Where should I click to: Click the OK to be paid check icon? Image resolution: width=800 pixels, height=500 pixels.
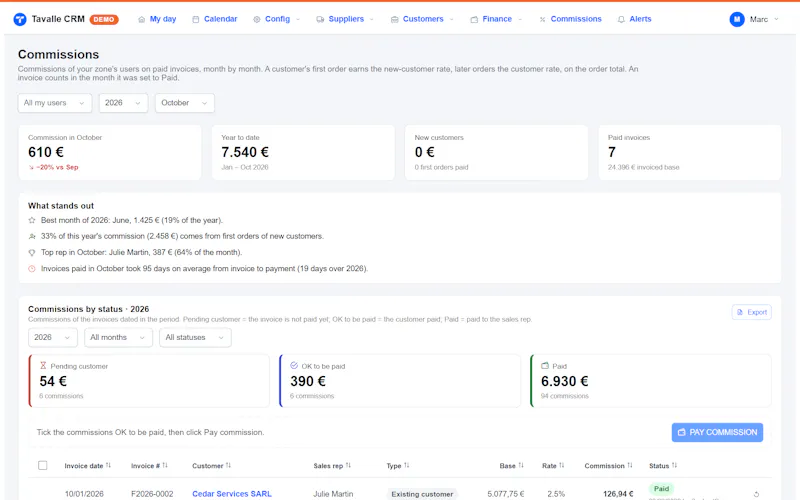294,366
